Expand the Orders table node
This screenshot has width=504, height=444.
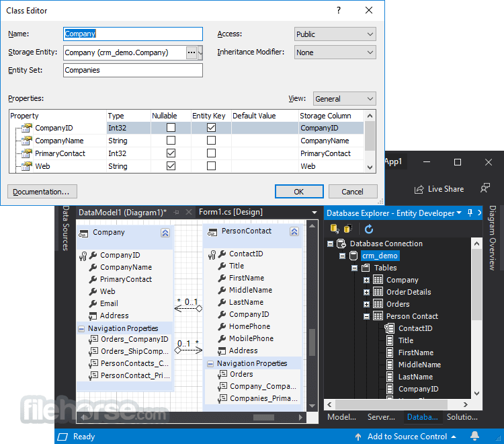(x=366, y=304)
